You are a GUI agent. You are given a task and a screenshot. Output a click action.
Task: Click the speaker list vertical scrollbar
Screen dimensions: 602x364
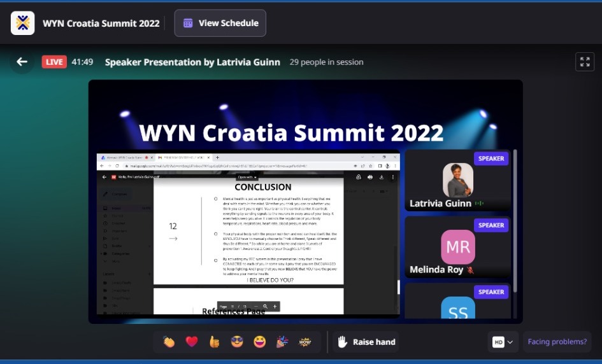pyautogui.click(x=515, y=221)
